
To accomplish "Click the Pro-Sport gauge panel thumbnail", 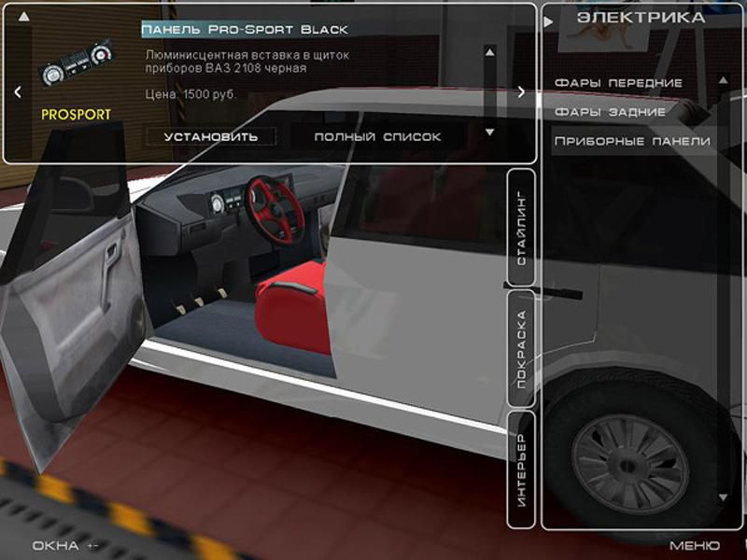I will (76, 67).
